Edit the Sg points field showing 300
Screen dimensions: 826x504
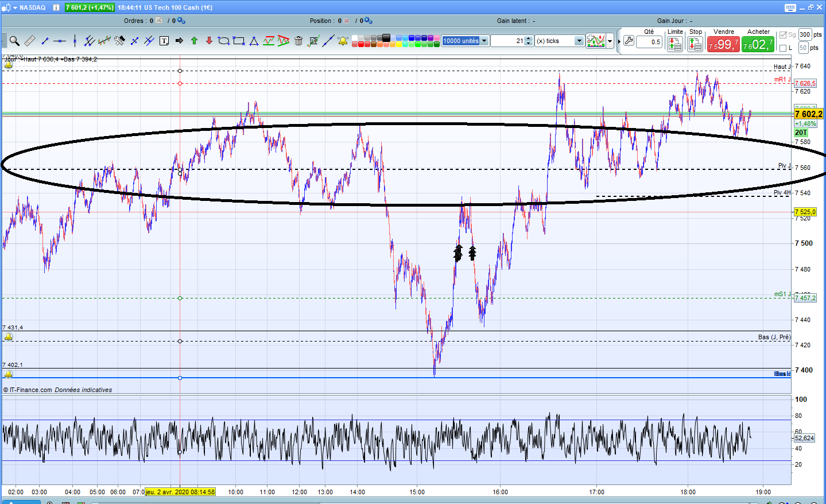(805, 34)
